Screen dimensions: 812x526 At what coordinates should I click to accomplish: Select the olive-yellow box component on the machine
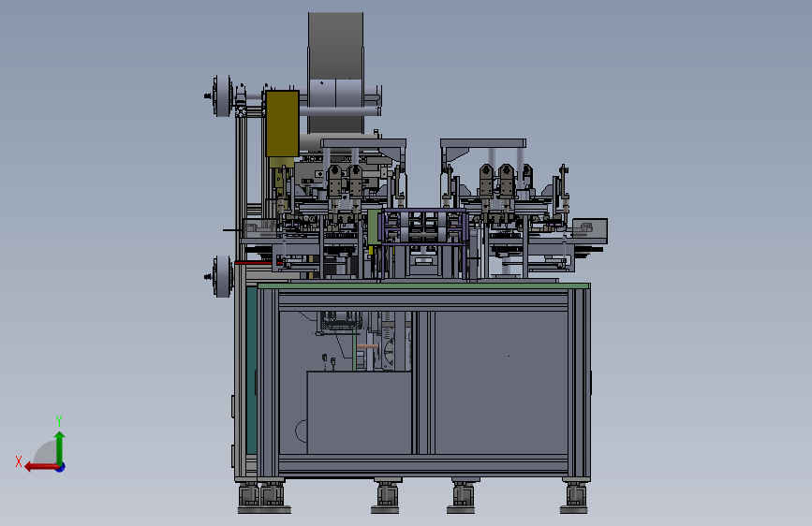click(282, 124)
